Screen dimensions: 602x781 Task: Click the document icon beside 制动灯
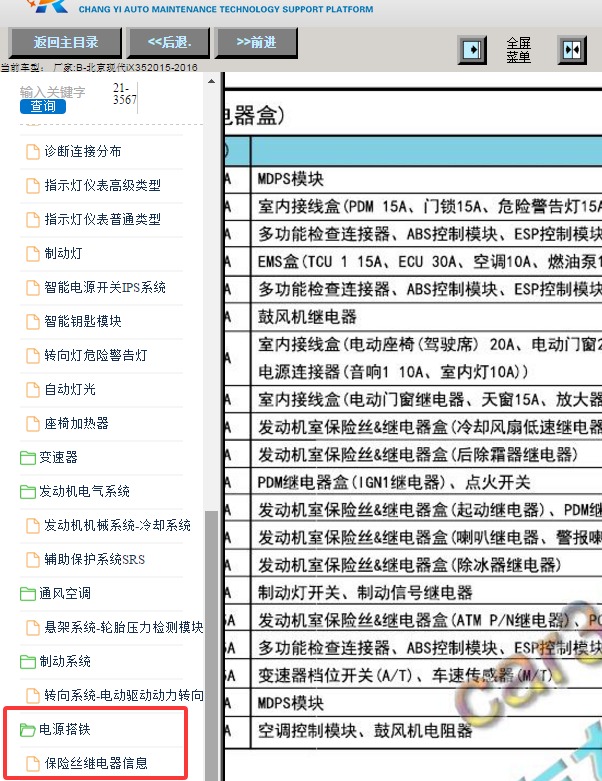33,254
